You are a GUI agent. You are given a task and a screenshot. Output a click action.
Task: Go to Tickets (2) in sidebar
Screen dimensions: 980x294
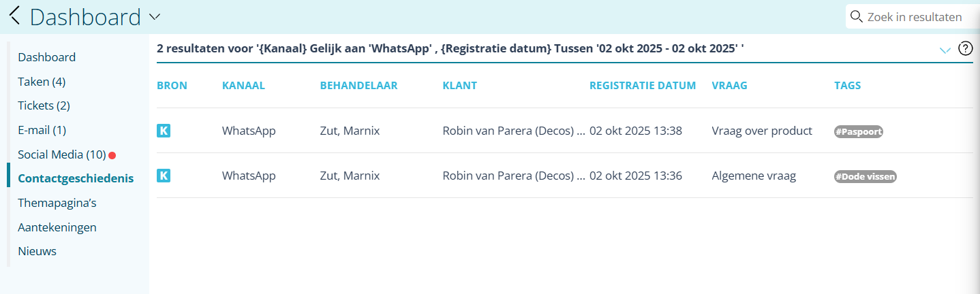point(44,105)
